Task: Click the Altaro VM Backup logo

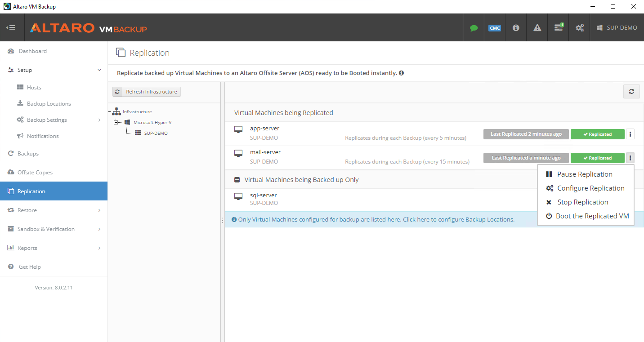Action: (89, 28)
